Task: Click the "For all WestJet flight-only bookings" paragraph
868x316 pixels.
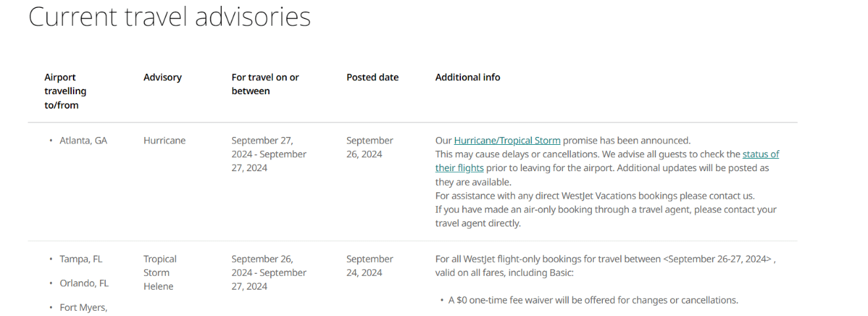Action: [x=605, y=266]
